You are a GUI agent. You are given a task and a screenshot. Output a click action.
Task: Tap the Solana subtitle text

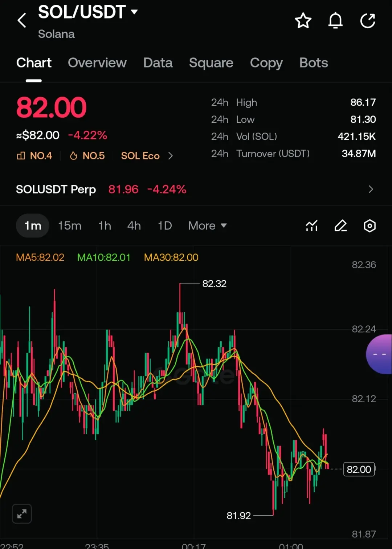pos(56,34)
